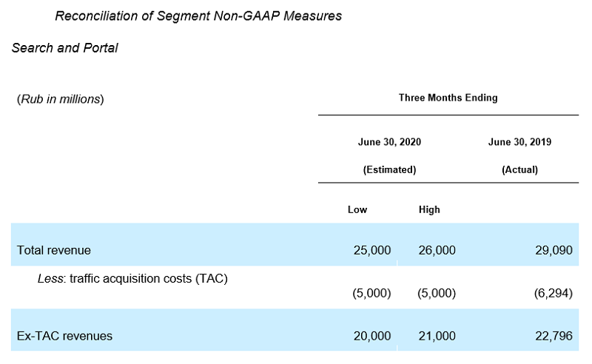This screenshot has height=364, width=592.
Task: Click the Rub in millions label
Action: (61, 99)
